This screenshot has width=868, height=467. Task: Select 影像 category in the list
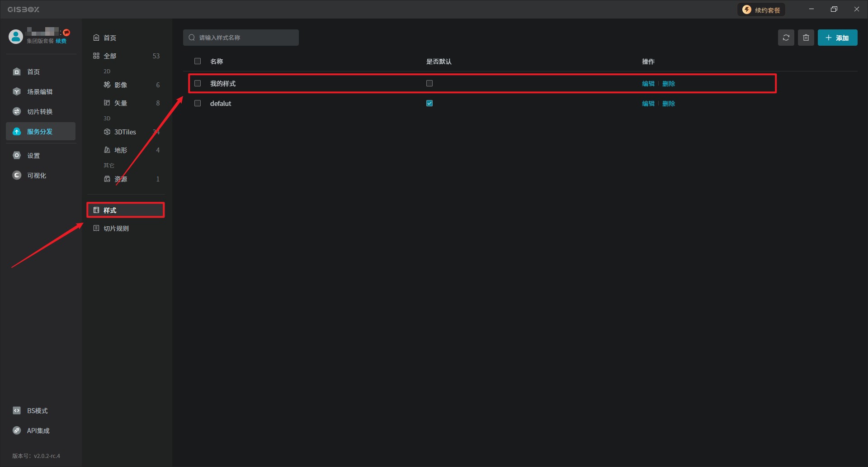120,85
